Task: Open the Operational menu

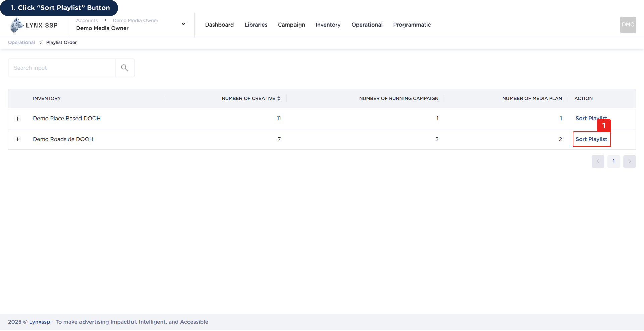Action: click(x=367, y=25)
